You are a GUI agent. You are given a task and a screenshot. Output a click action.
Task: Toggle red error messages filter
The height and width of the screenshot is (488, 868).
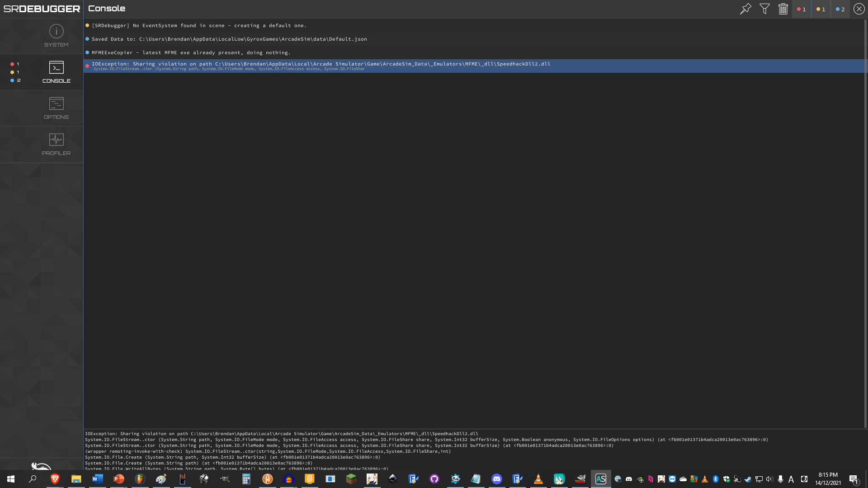click(x=802, y=9)
